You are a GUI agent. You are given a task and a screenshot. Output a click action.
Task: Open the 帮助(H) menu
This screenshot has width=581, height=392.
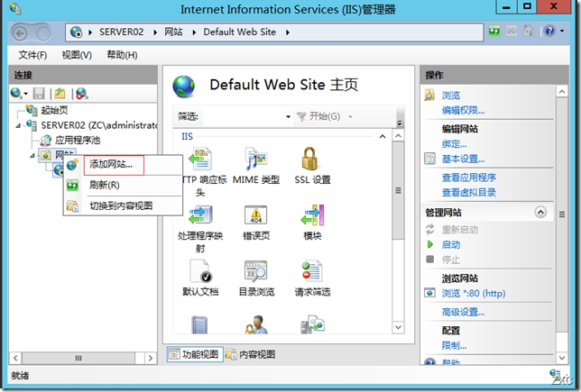(122, 55)
